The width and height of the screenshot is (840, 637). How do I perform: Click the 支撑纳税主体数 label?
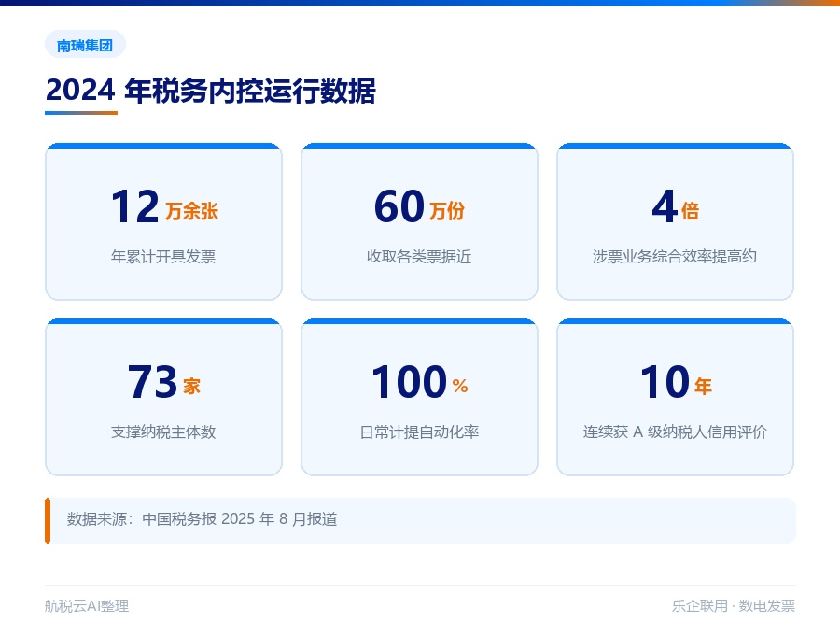point(163,432)
